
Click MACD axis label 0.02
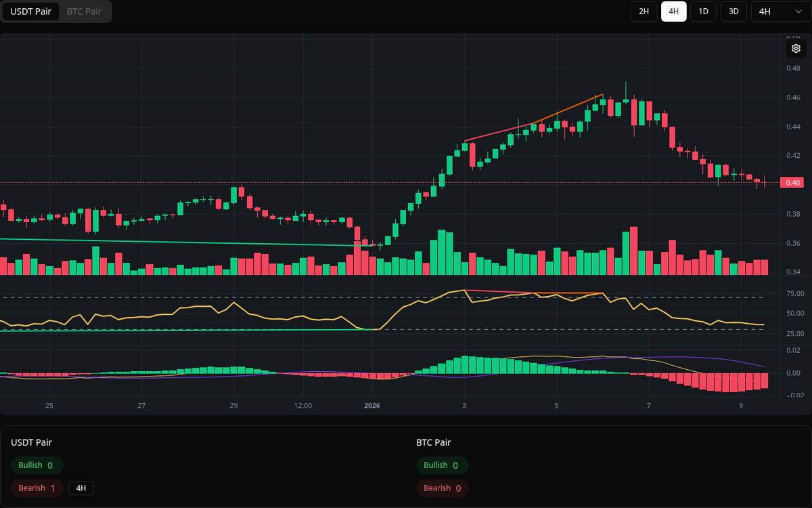[793, 350]
